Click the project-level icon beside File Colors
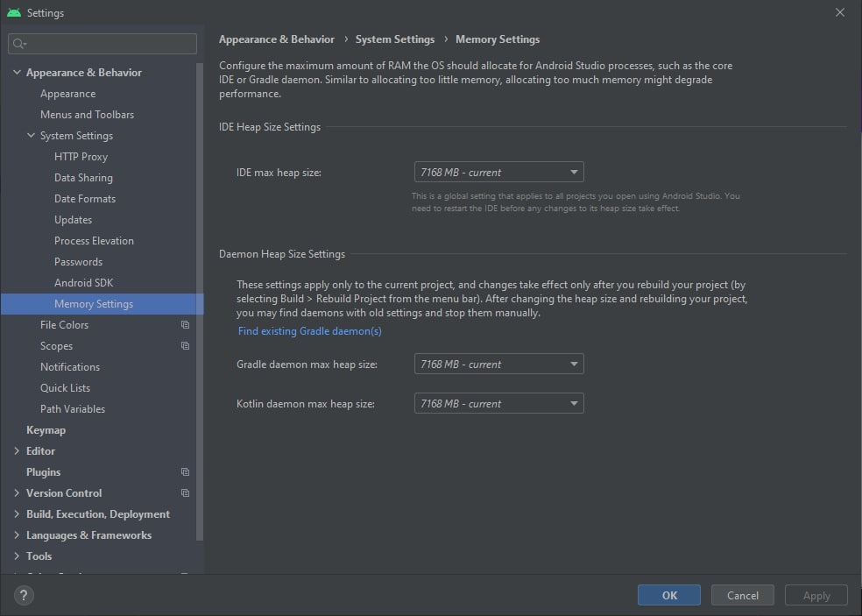 pos(185,324)
